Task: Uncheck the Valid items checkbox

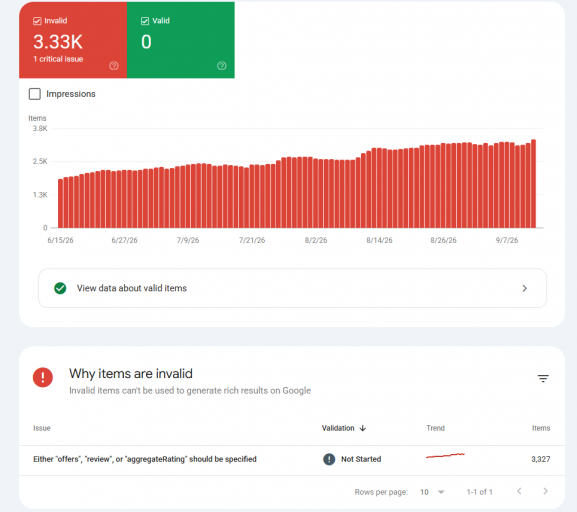Action: click(x=145, y=21)
